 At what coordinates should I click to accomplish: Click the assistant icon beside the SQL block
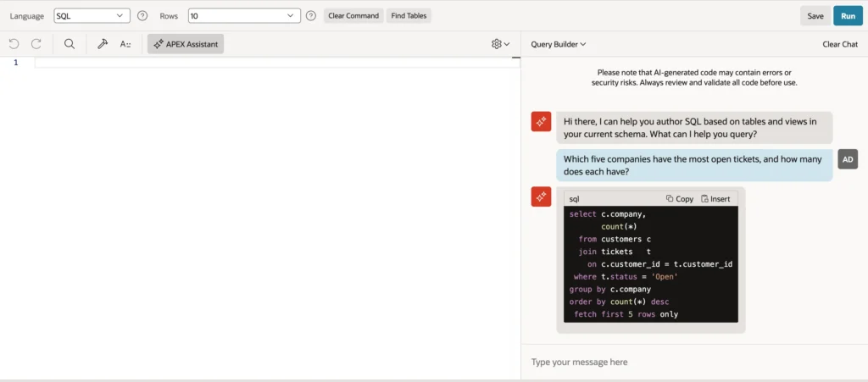point(541,197)
